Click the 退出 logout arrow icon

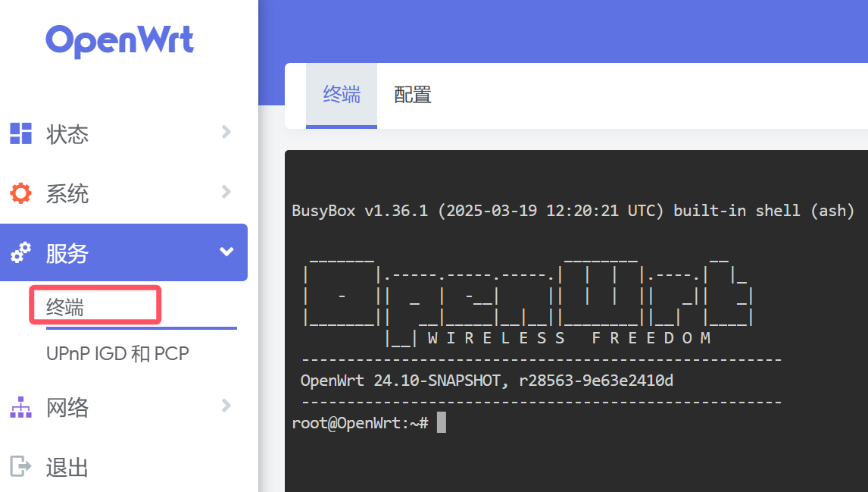click(20, 466)
